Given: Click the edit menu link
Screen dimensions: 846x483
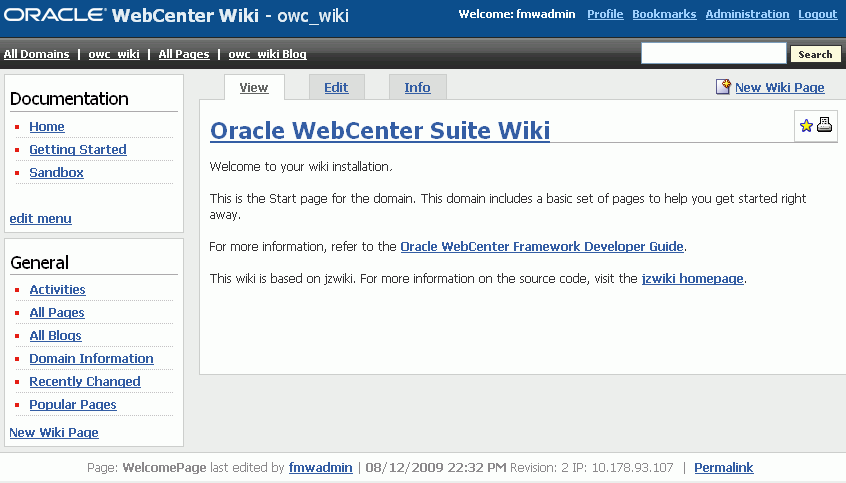Looking at the screenshot, I should coord(40,219).
